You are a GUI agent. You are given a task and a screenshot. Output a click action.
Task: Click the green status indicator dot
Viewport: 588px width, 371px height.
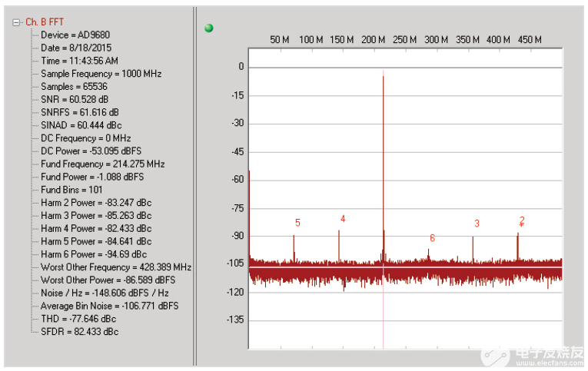tap(208, 28)
